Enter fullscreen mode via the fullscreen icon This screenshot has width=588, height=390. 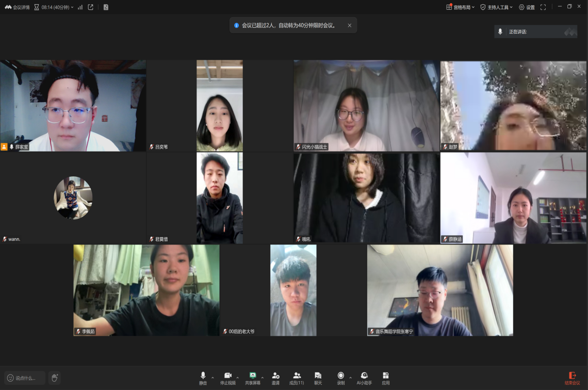(543, 7)
